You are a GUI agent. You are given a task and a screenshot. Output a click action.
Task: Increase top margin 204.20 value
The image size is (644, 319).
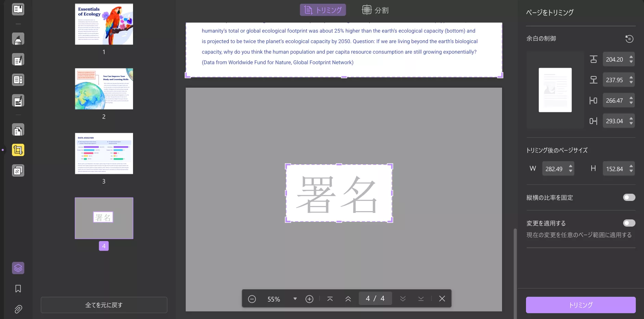(x=631, y=56)
